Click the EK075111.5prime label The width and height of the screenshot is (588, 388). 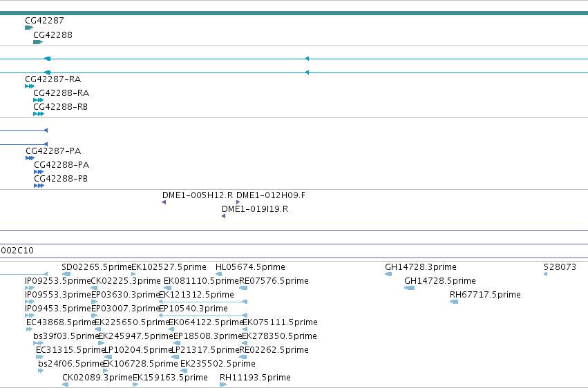pyautogui.click(x=280, y=322)
